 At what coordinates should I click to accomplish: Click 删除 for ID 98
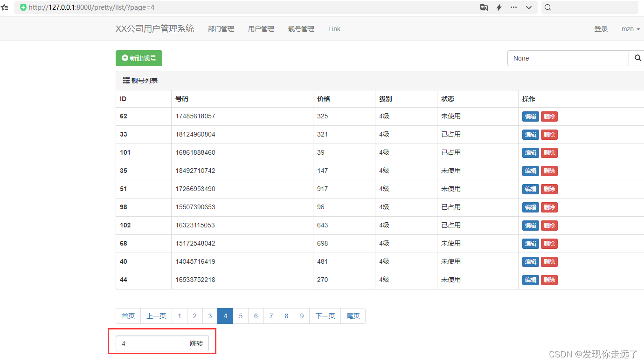tap(549, 207)
